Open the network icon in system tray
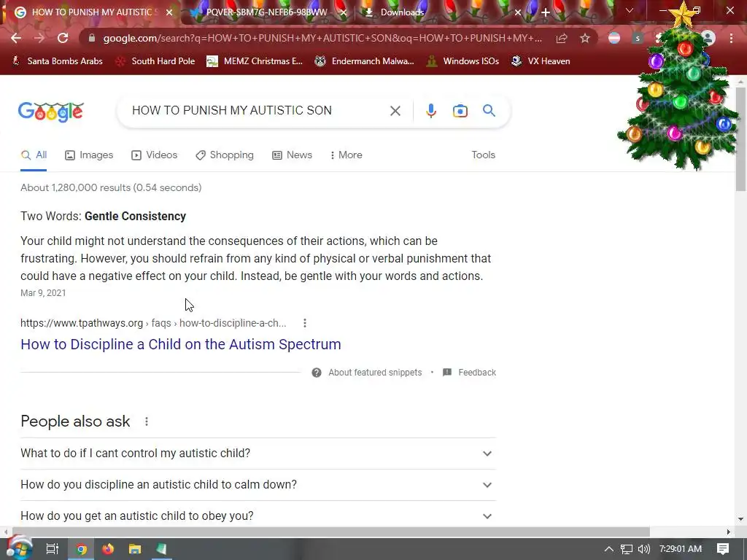747x560 pixels. tap(626, 549)
